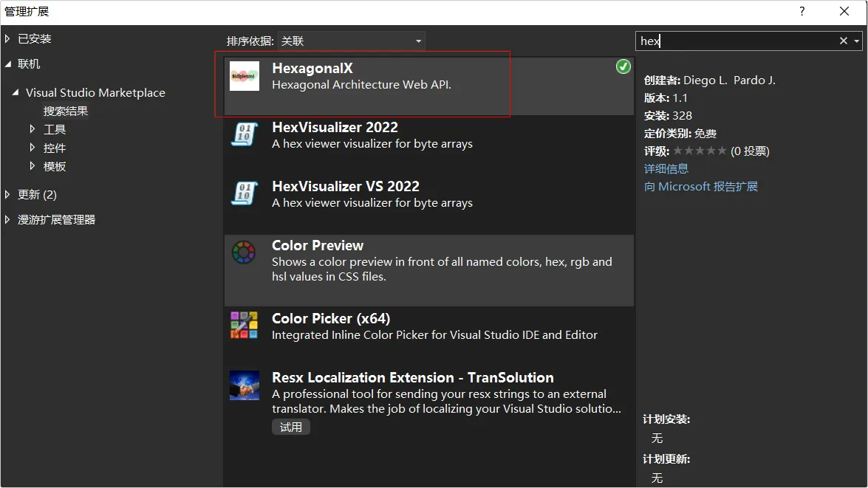Click the green installed checkmark on HexagonalX

pyautogui.click(x=623, y=67)
